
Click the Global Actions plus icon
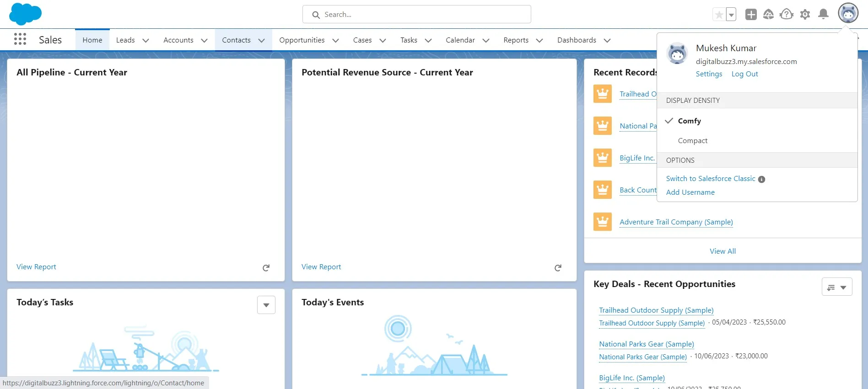[x=751, y=15]
